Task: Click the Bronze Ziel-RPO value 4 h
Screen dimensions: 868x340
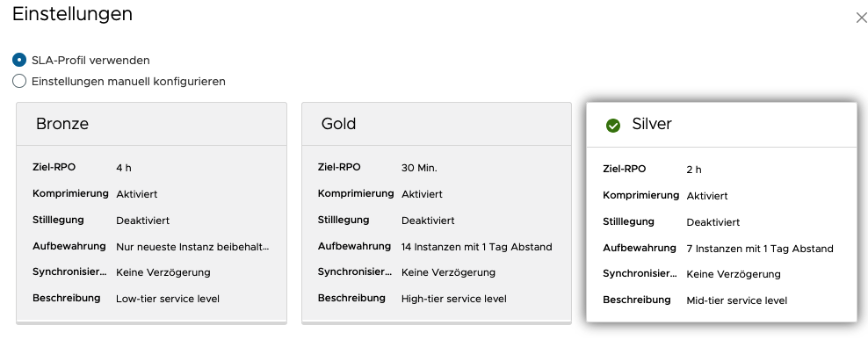Action: [x=124, y=168]
